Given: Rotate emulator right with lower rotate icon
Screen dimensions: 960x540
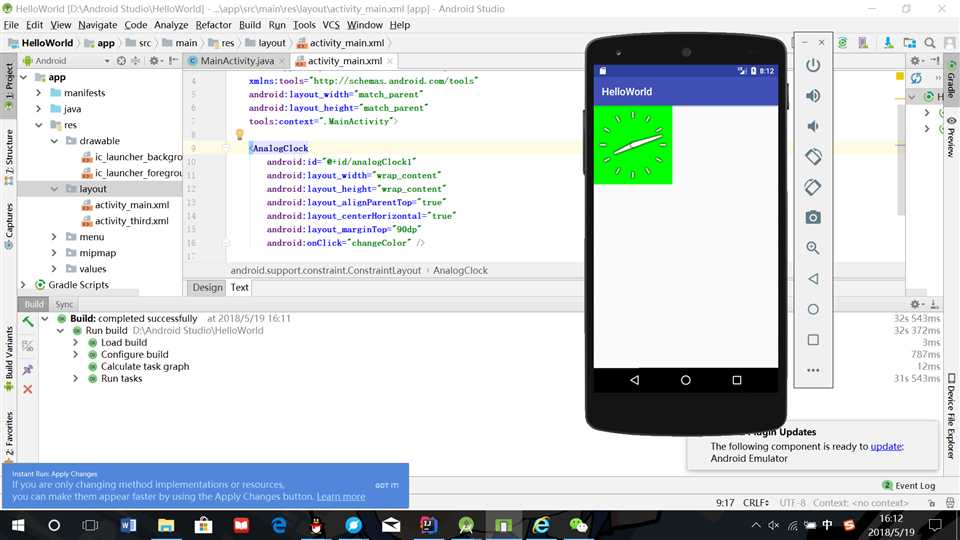Looking at the screenshot, I should (x=813, y=187).
